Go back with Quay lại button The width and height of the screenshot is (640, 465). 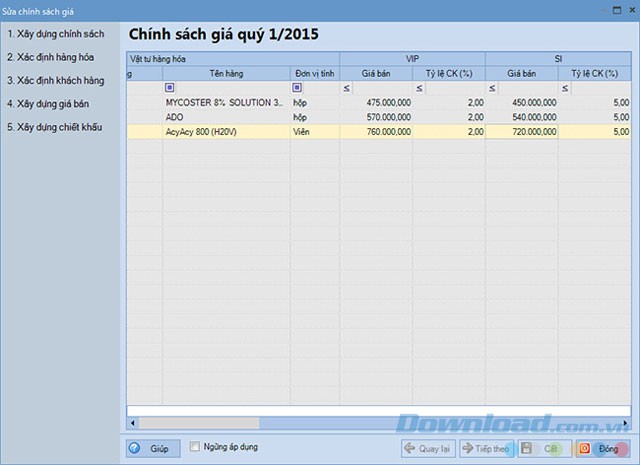pos(428,449)
